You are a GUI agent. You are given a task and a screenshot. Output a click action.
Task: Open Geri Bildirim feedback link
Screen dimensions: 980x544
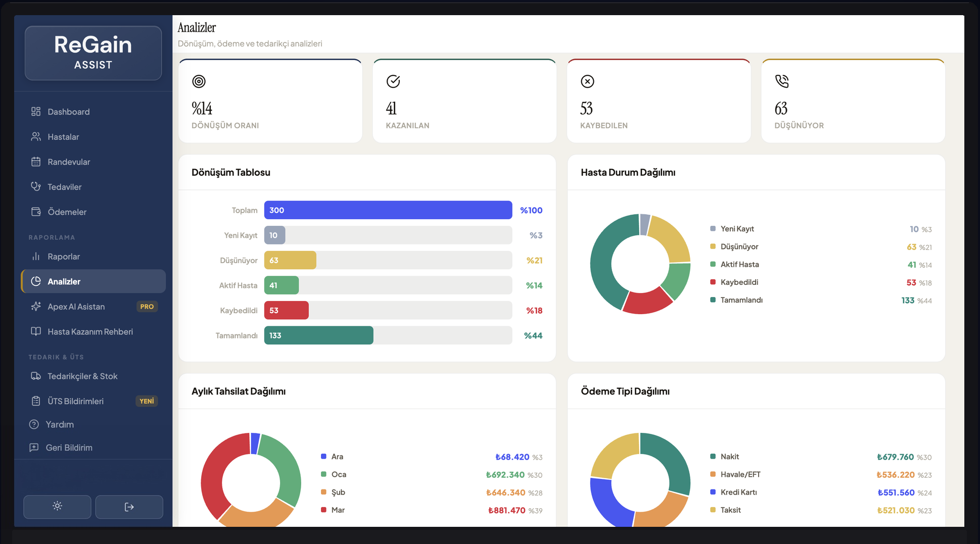pos(69,448)
